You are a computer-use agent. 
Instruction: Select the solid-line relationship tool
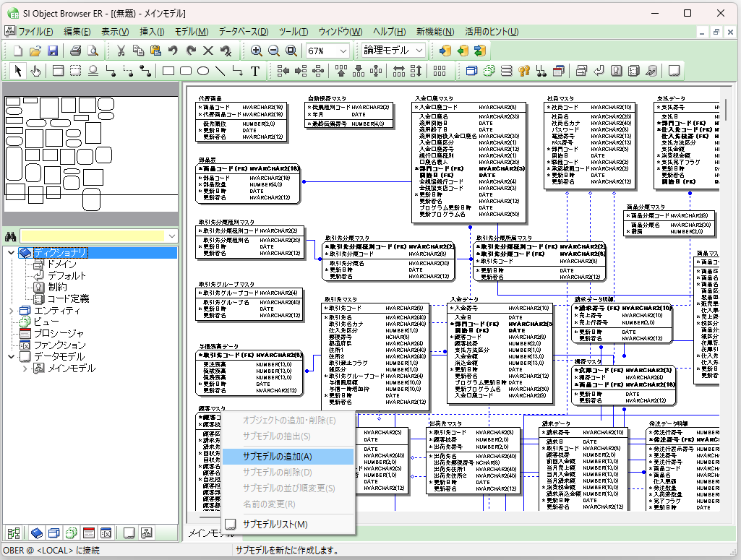click(111, 71)
